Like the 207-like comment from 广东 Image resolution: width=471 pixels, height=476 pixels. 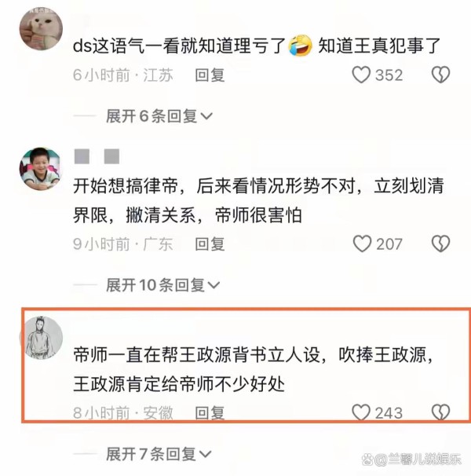[362, 243]
